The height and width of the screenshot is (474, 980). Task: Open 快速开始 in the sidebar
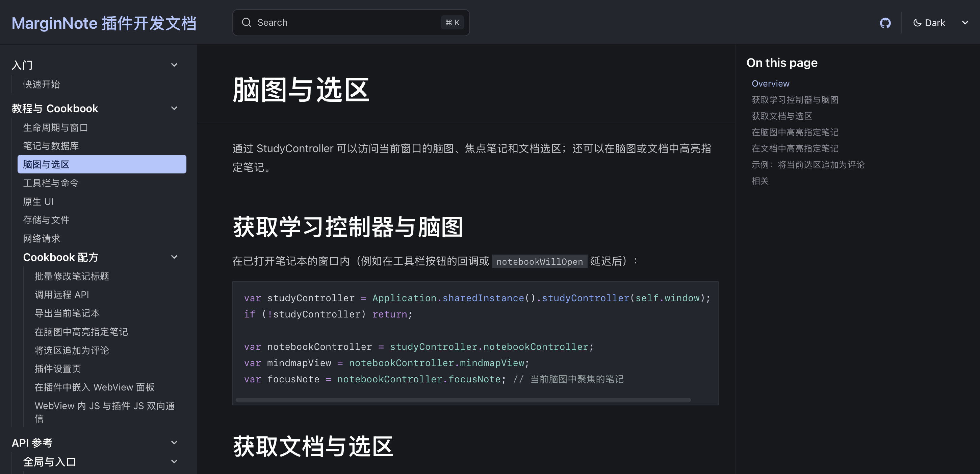(x=42, y=84)
